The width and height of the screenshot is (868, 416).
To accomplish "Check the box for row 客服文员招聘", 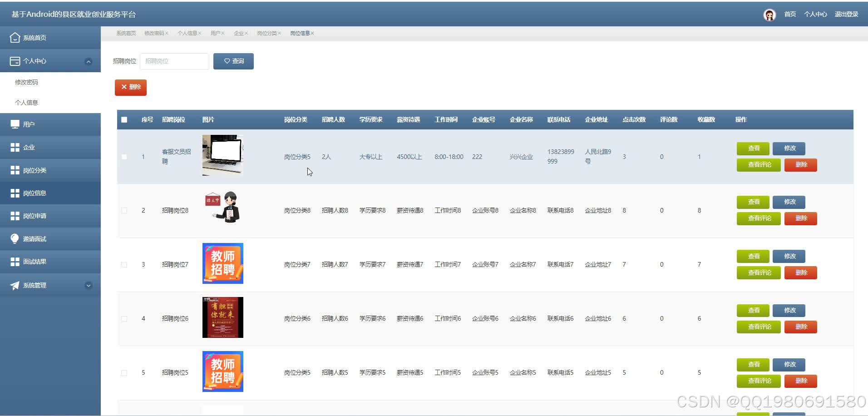I will [x=124, y=157].
